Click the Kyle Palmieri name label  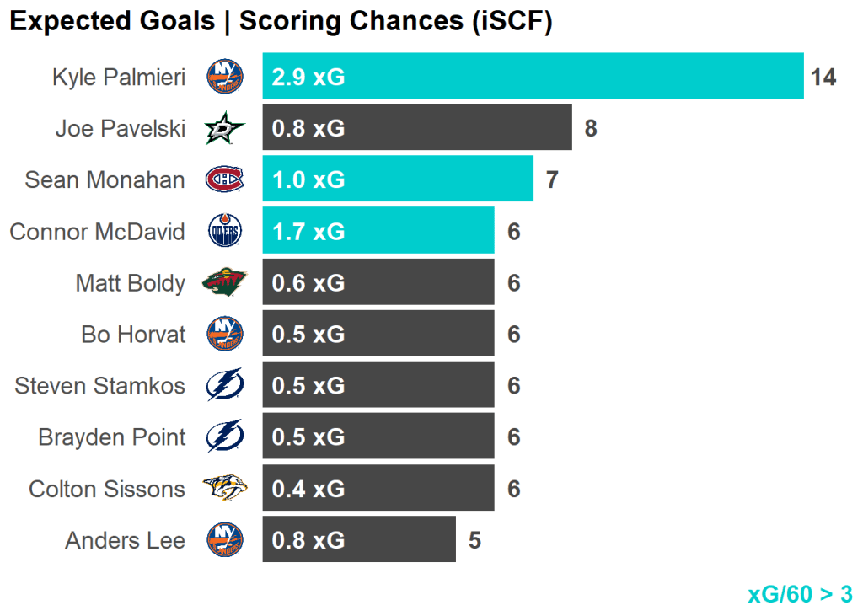pos(118,78)
